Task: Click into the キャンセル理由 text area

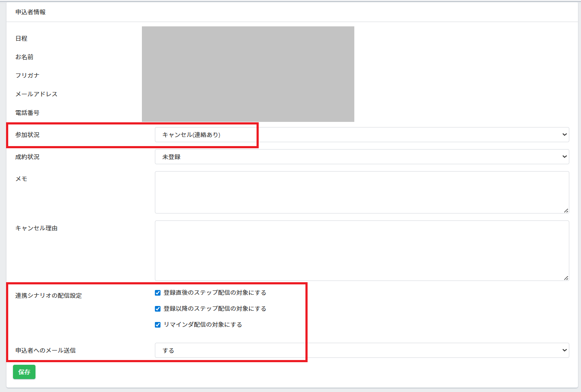Action: [x=362, y=251]
